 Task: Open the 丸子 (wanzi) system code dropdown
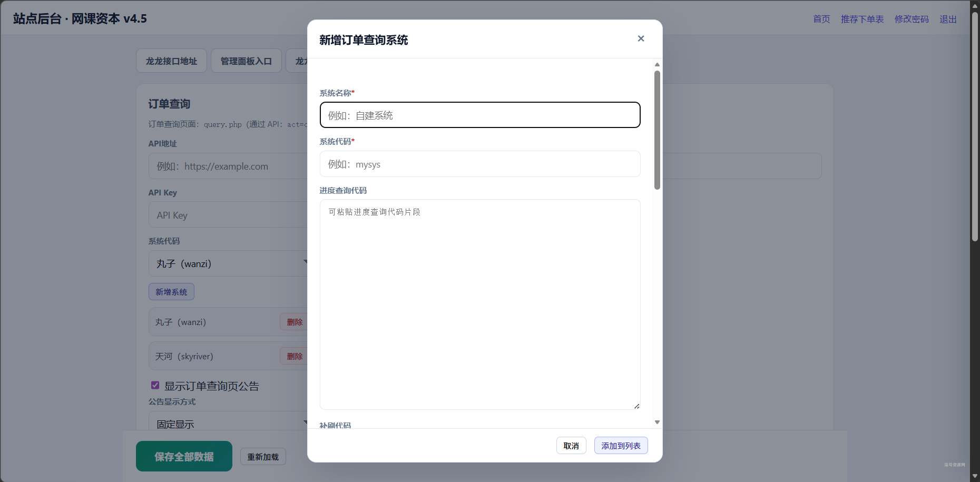228,263
